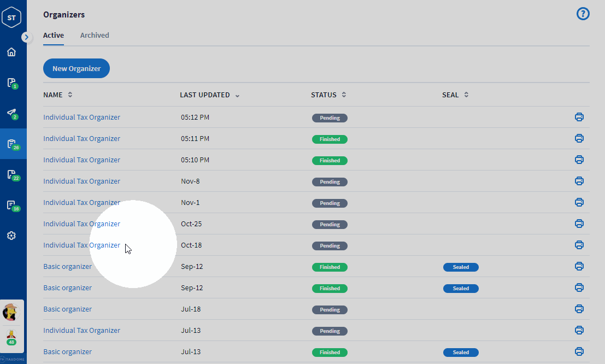Sort by the STATUS column

pyautogui.click(x=328, y=95)
